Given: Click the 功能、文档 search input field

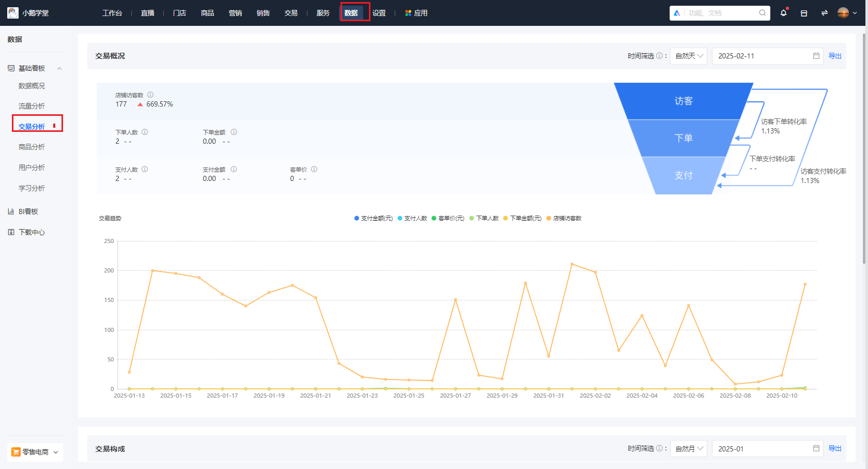Looking at the screenshot, I should coord(721,13).
